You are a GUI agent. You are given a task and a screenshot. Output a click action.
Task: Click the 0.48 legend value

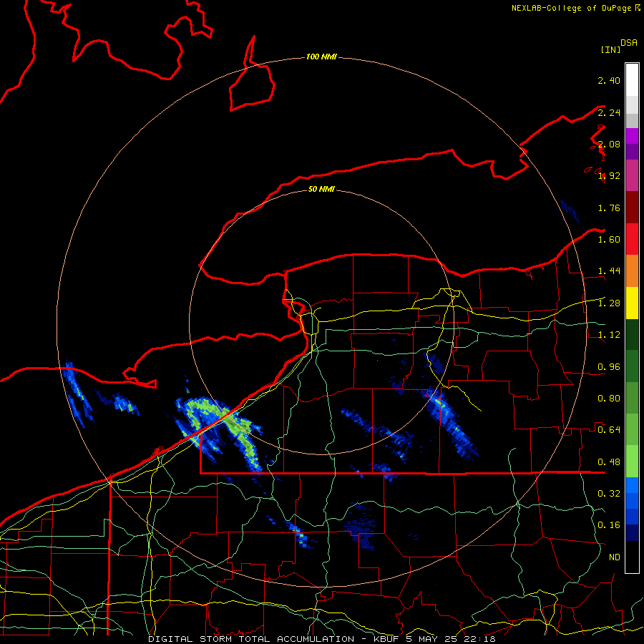[609, 462]
